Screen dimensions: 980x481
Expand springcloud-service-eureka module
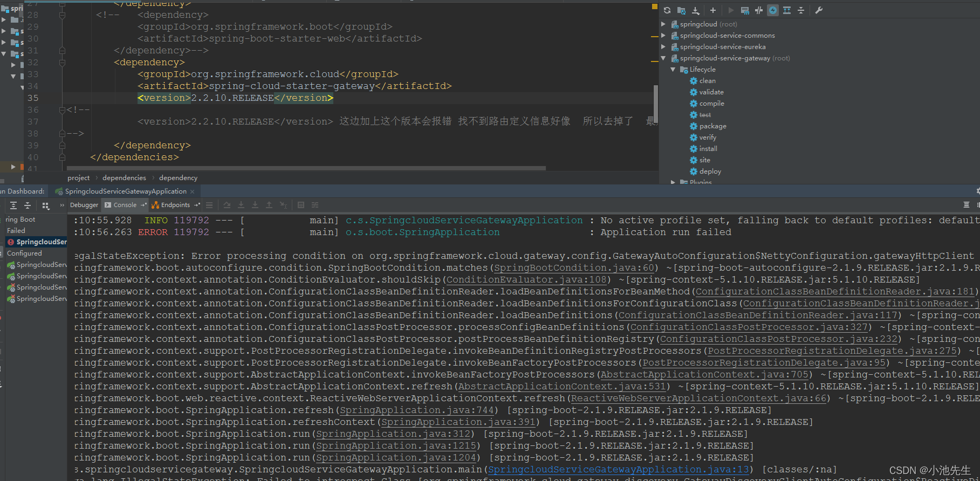point(663,47)
